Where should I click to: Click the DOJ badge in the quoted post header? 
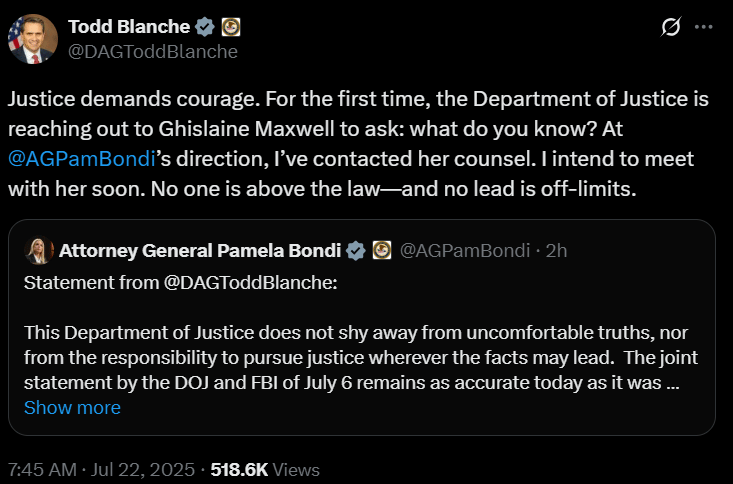point(382,250)
